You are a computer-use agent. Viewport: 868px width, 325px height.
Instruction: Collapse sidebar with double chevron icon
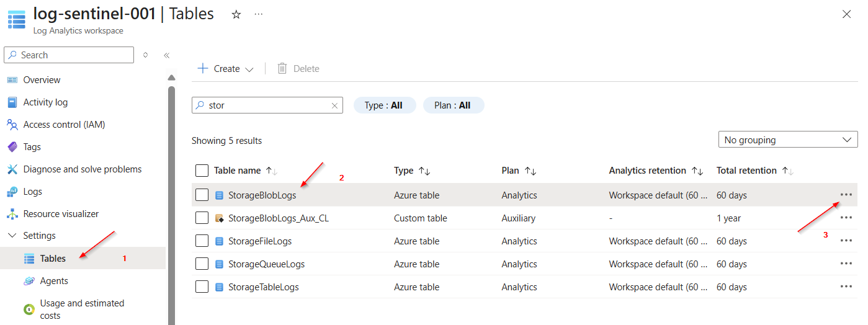tap(166, 55)
